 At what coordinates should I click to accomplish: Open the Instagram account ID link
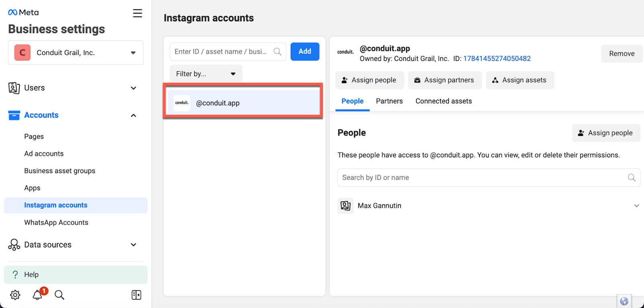pyautogui.click(x=497, y=59)
